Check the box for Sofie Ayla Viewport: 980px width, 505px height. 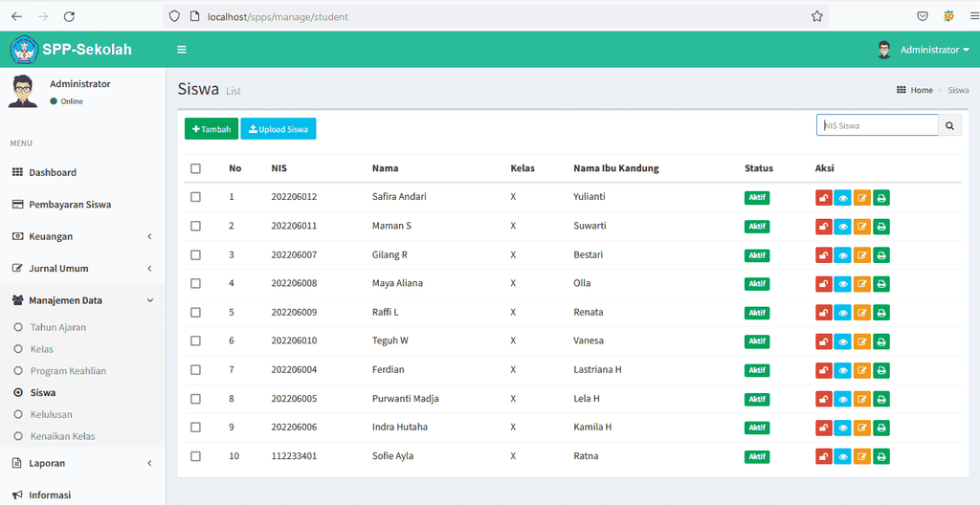(195, 456)
